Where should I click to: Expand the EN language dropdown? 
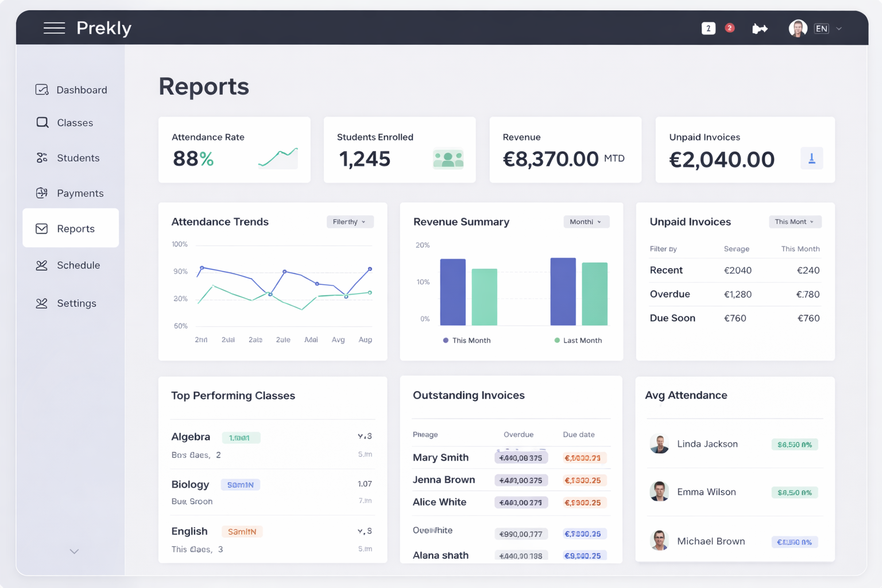(x=829, y=29)
